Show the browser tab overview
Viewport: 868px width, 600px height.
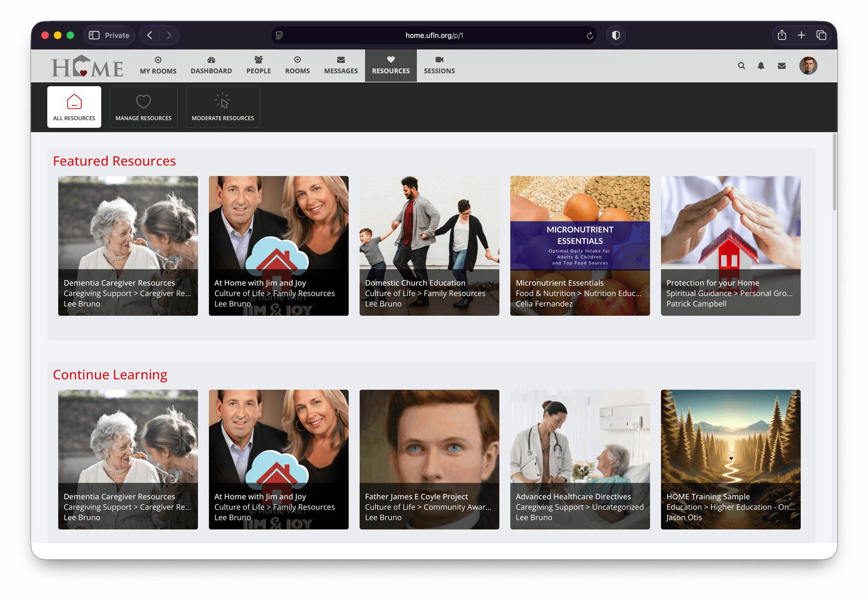(821, 35)
